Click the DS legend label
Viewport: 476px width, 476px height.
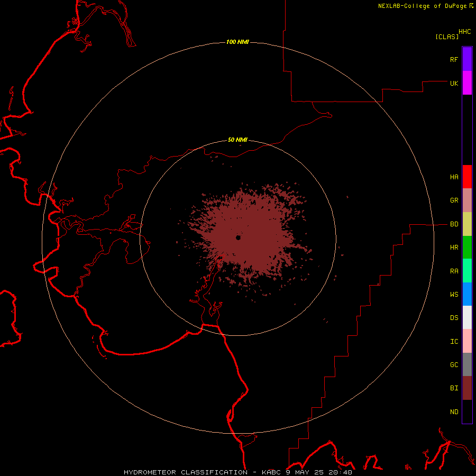point(454,317)
